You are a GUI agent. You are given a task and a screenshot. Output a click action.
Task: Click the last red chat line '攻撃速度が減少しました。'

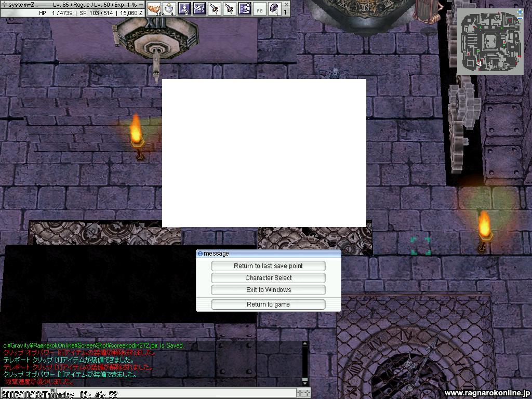(39, 382)
